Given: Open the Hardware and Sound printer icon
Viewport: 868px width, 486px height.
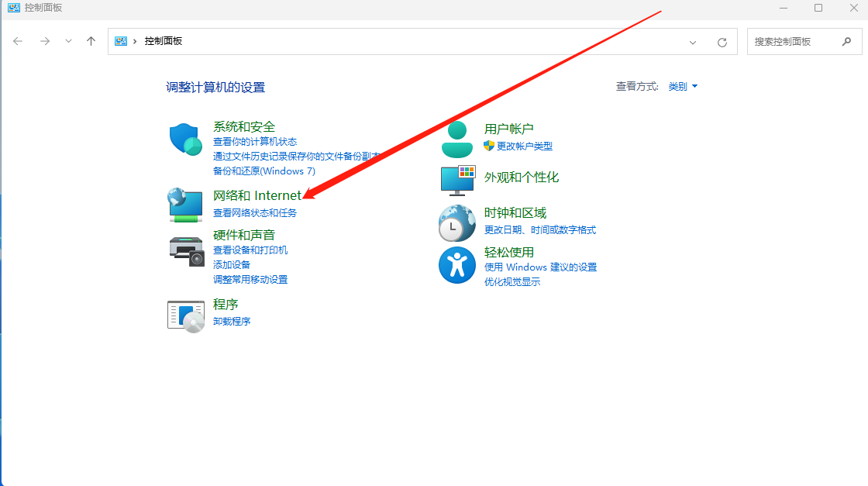Looking at the screenshot, I should click(x=187, y=251).
